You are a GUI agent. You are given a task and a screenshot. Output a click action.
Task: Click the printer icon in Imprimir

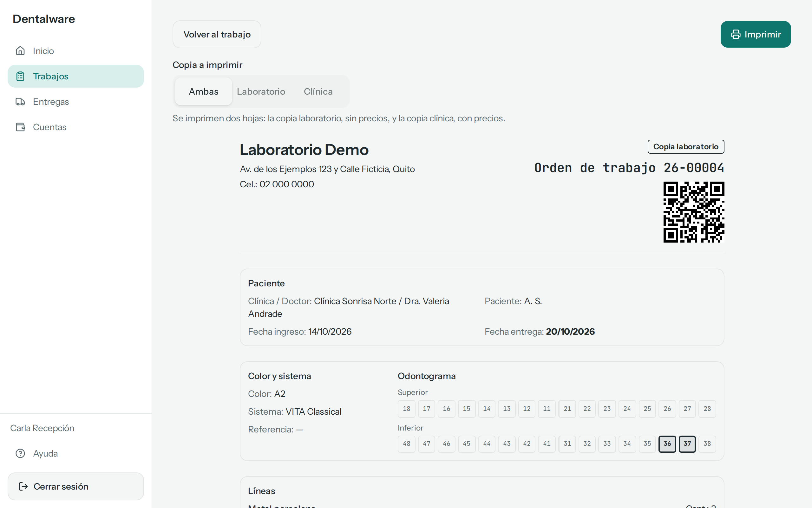tap(736, 34)
